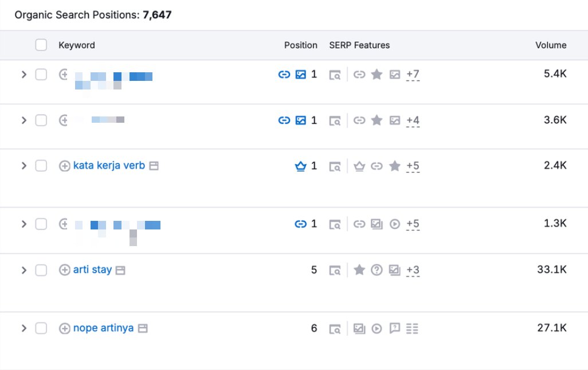The image size is (588, 370).
Task: Sort by Keyword column header
Action: pos(76,45)
